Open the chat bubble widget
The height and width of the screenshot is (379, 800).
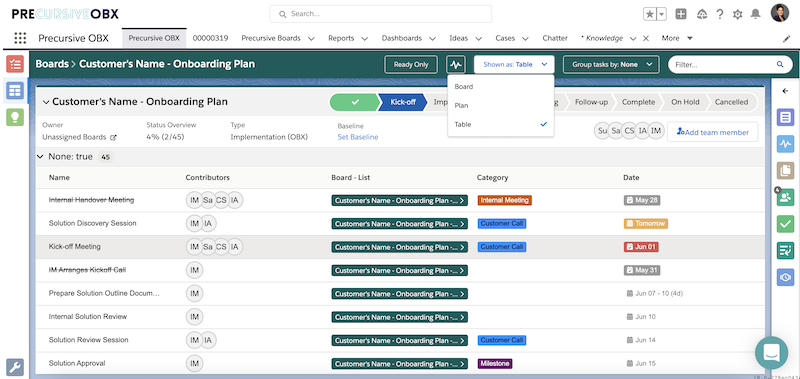771,353
